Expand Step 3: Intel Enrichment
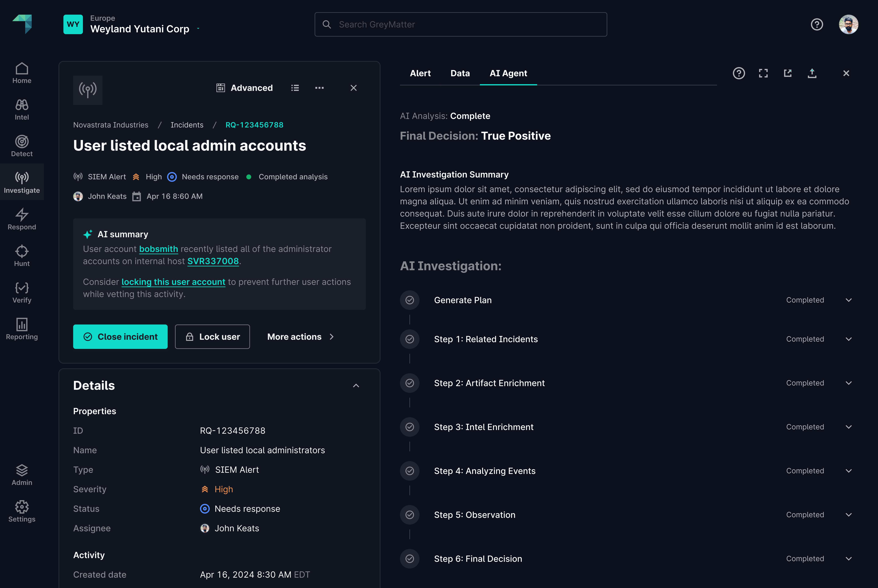The height and width of the screenshot is (588, 878). click(849, 427)
